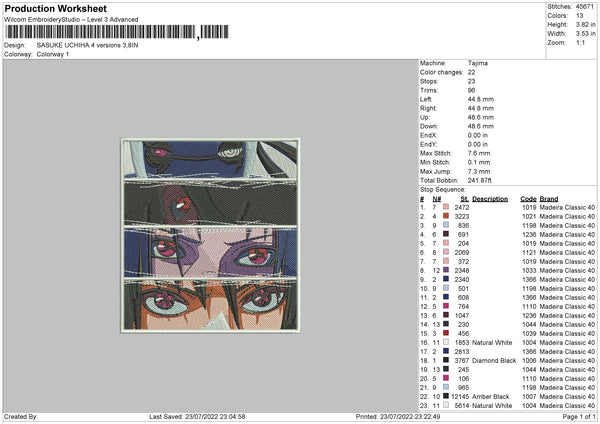Click the 'Stop Sequence:' heading
Viewport: 600px width, 424px height.
443,189
